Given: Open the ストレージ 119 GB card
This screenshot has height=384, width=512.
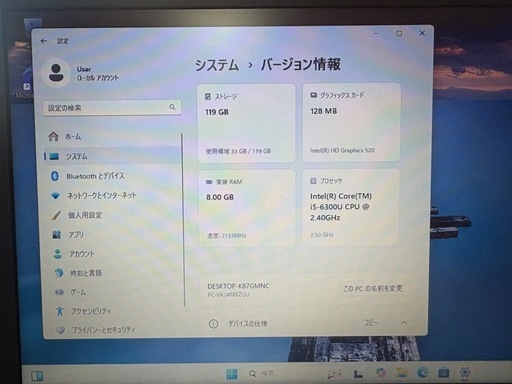Looking at the screenshot, I should (246, 123).
